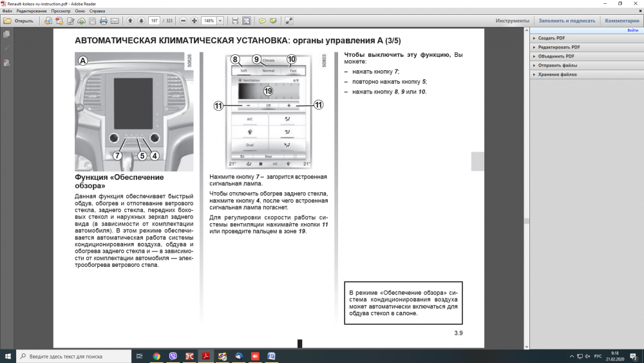Click document scrollbar down arrow
The width and height of the screenshot is (644, 363).
tap(527, 346)
